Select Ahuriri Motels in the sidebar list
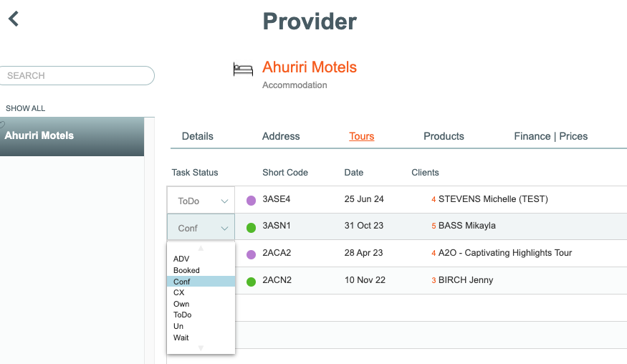 coord(72,136)
